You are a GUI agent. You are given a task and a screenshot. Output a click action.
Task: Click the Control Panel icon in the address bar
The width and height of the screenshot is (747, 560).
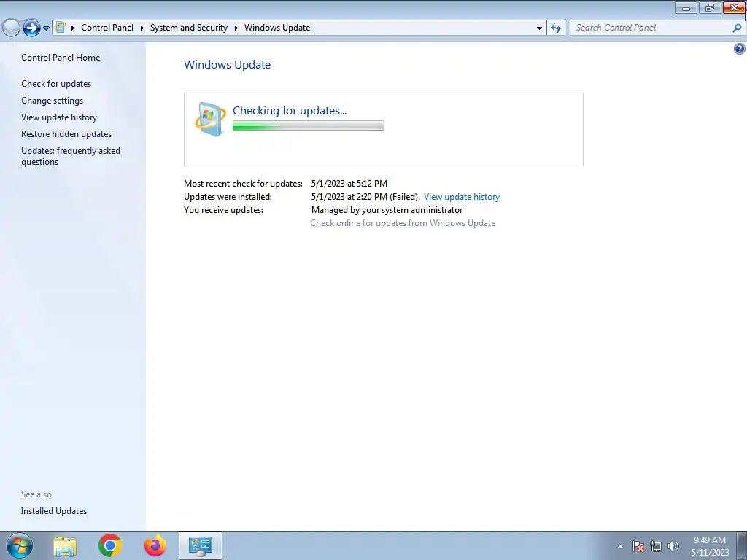click(x=60, y=27)
